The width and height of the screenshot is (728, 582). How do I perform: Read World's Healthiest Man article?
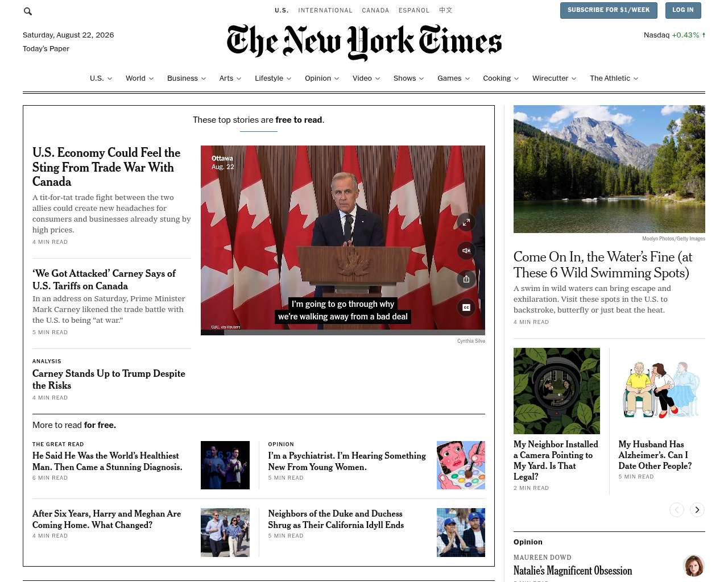coord(107,462)
